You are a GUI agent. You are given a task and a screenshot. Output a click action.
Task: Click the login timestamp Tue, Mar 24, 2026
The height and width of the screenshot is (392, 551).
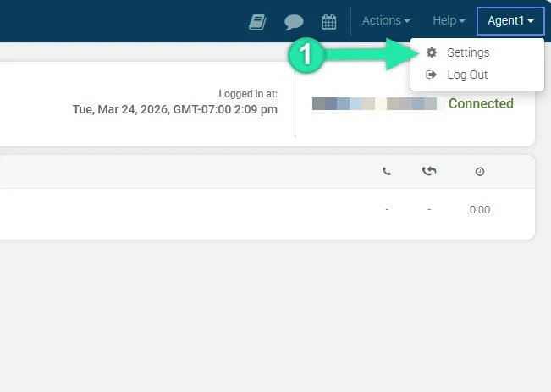(x=175, y=109)
